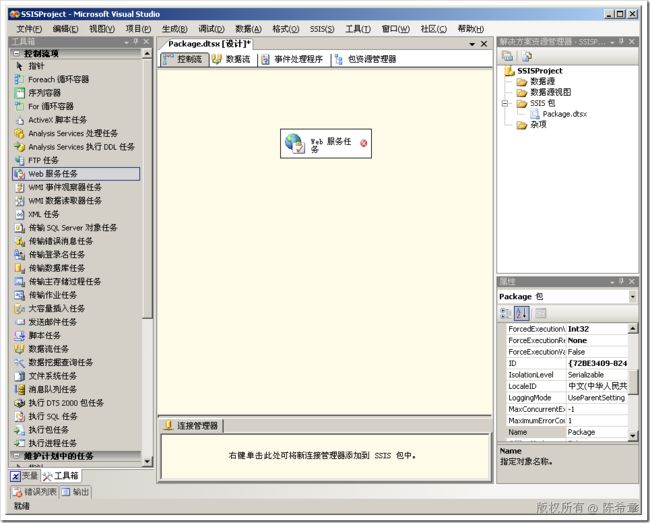Viewport: 650px width, 523px height.
Task: Toggle alphabetical sort in properties panel
Action: [x=521, y=313]
